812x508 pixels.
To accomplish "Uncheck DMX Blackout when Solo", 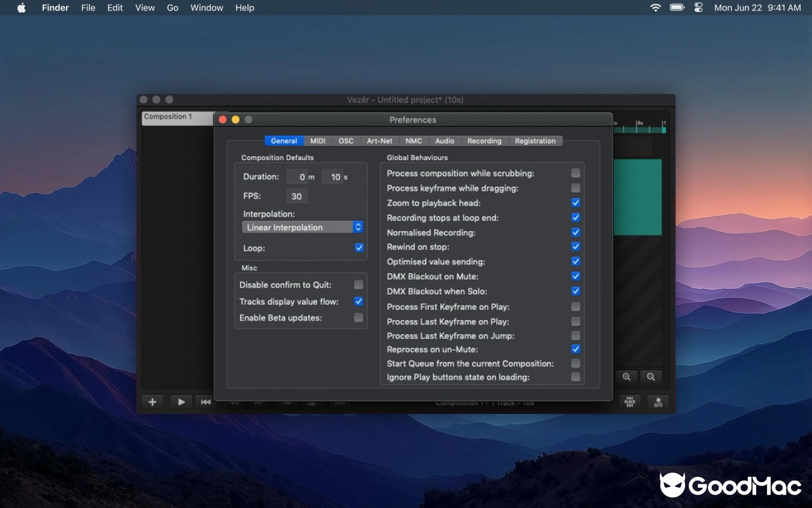I will pos(575,291).
